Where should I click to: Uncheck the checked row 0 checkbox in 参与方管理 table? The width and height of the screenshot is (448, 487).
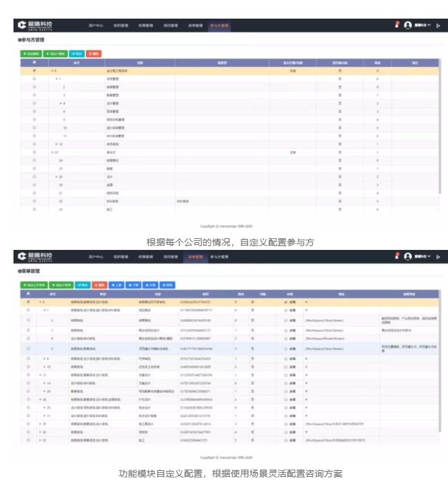(x=34, y=71)
